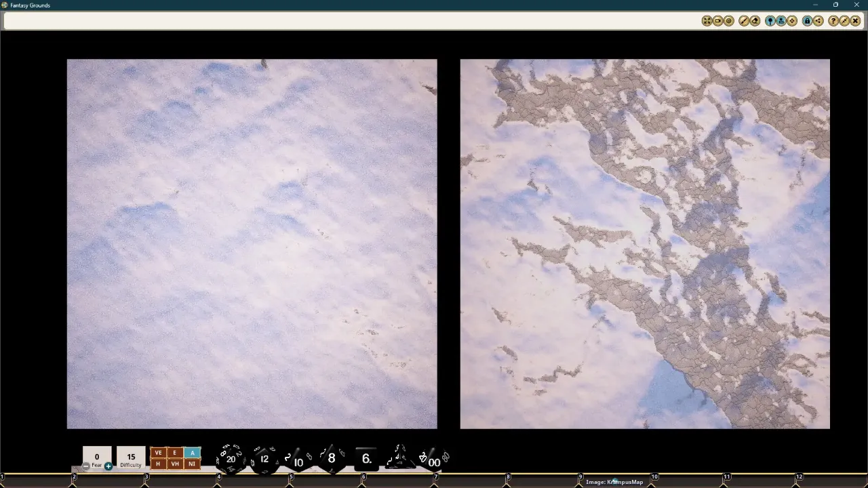Select the NI difficulty button

point(192,464)
